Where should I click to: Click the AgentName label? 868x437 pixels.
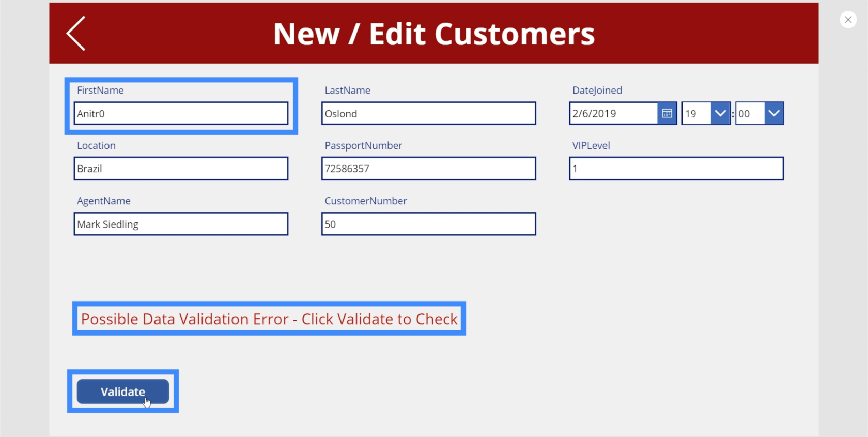pyautogui.click(x=104, y=201)
